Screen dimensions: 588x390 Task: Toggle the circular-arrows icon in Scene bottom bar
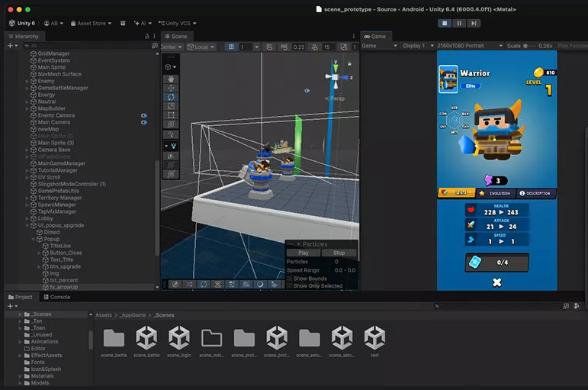[204, 285]
